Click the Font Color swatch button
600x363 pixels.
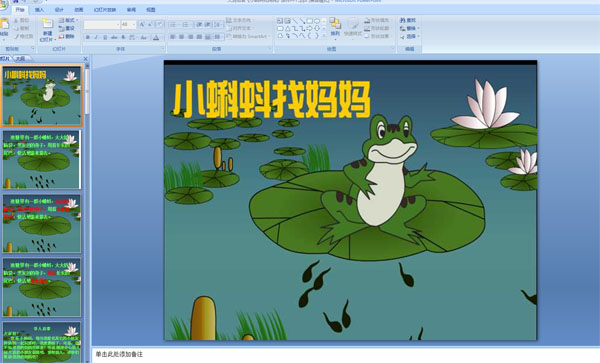click(156, 37)
